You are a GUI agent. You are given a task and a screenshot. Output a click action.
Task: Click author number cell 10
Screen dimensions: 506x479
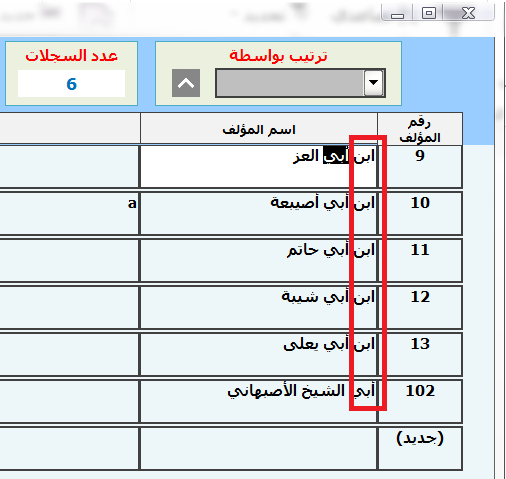pyautogui.click(x=420, y=213)
